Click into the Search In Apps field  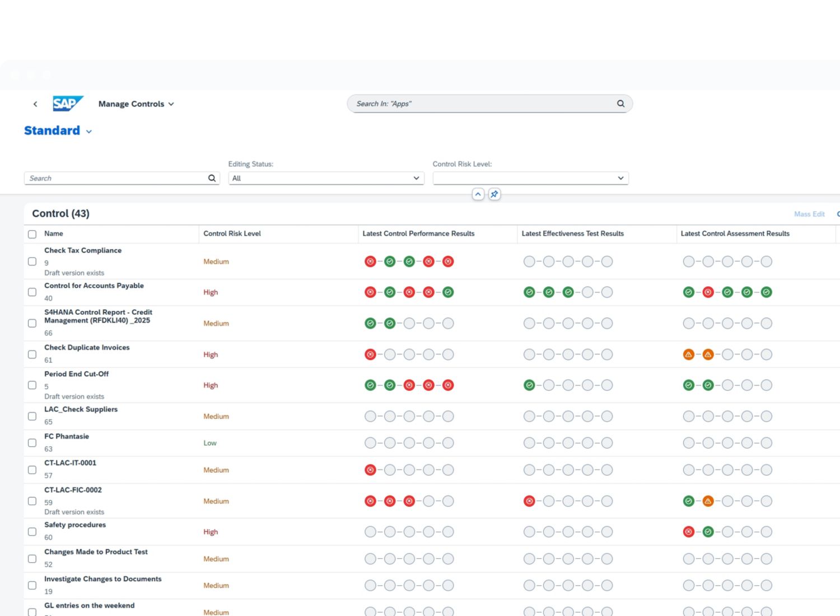coord(482,104)
